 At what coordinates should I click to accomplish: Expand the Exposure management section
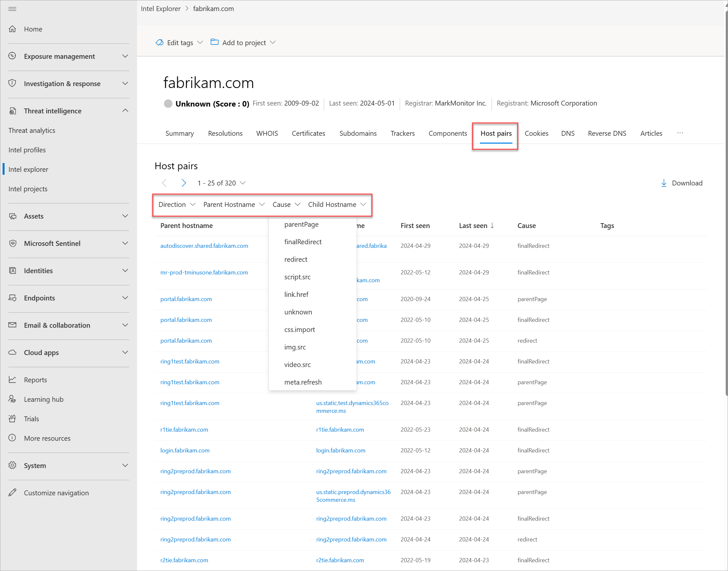pos(125,56)
